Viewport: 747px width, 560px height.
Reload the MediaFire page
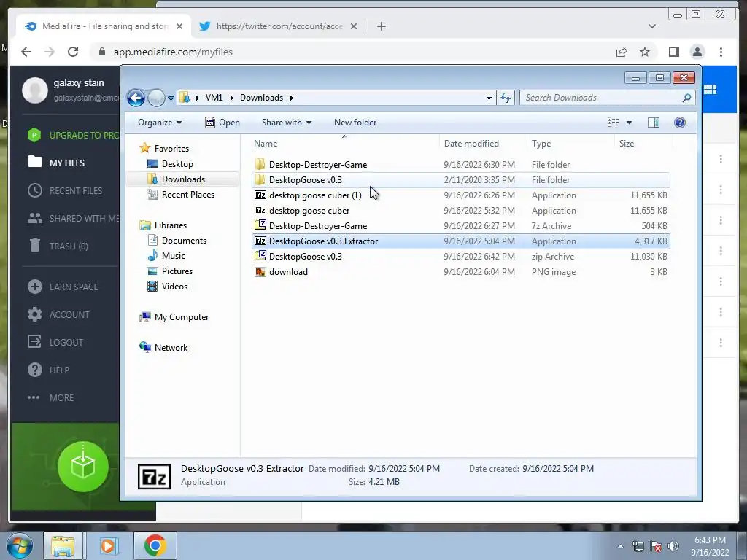[x=72, y=52]
